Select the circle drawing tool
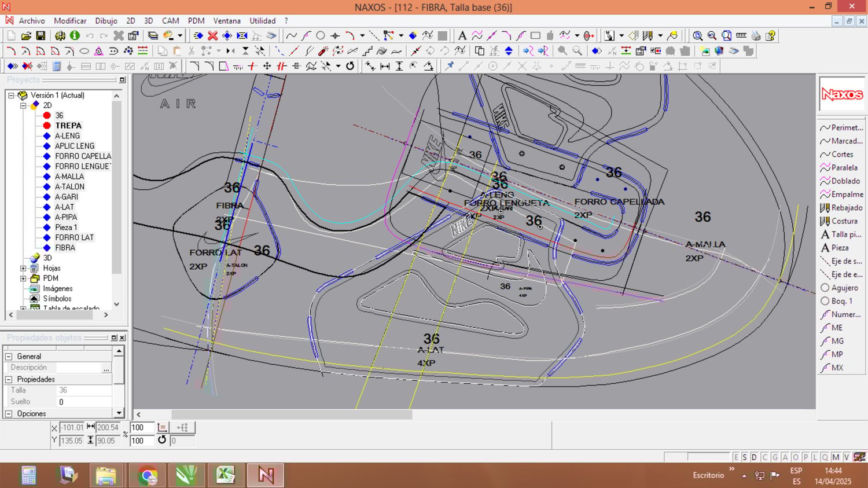 coord(320,36)
